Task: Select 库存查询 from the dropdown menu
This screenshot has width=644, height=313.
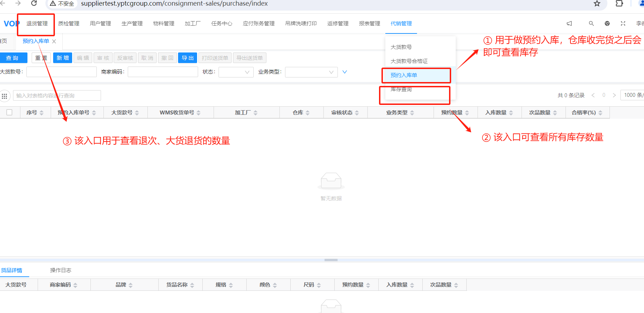Action: coord(401,89)
